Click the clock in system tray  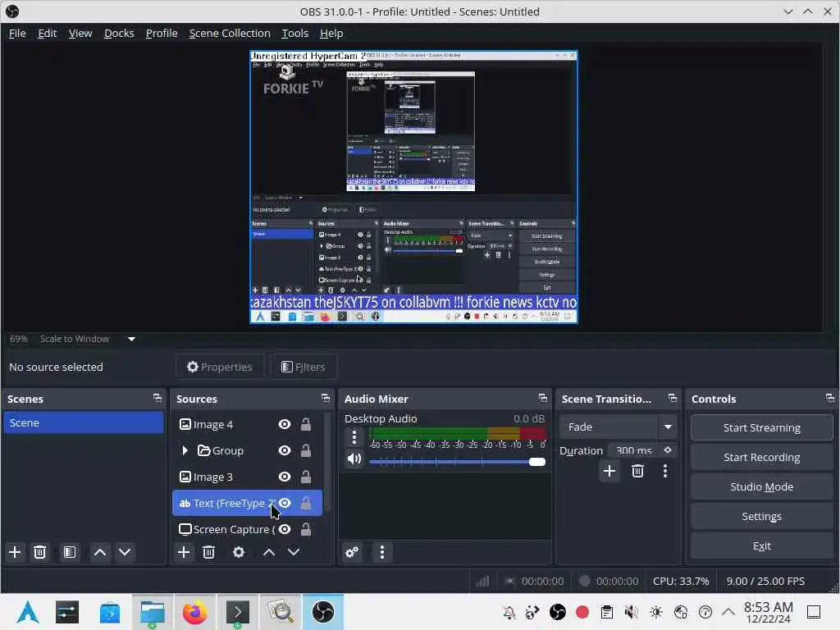pos(768,612)
